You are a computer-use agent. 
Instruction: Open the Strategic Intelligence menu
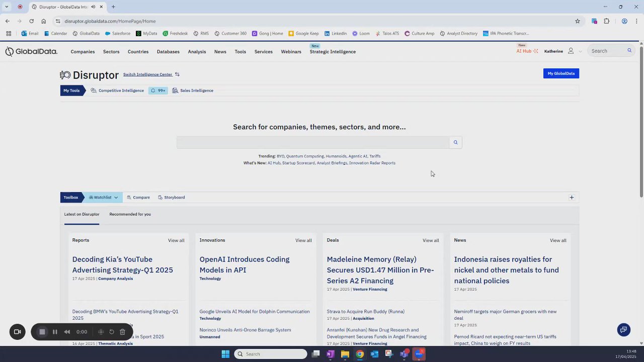333,52
